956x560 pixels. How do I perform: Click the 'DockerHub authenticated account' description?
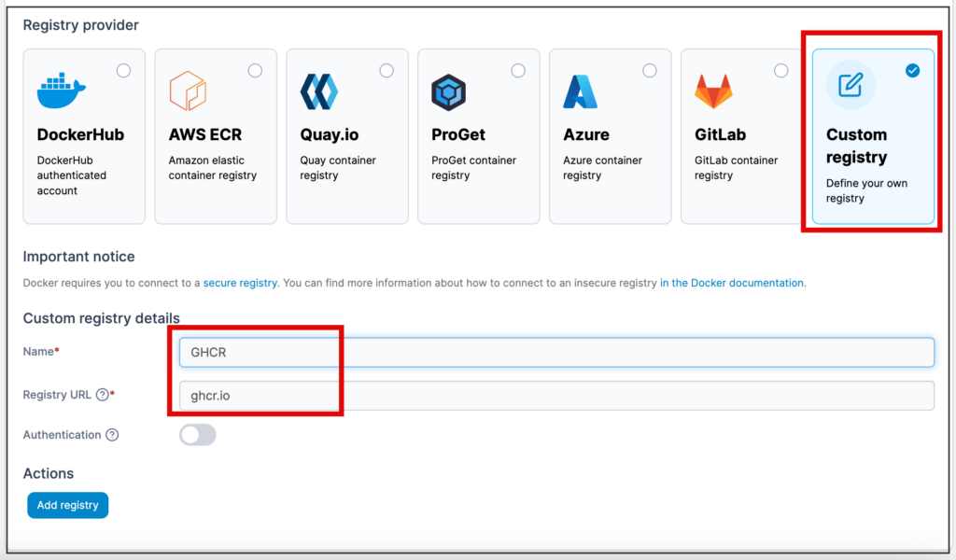[72, 175]
